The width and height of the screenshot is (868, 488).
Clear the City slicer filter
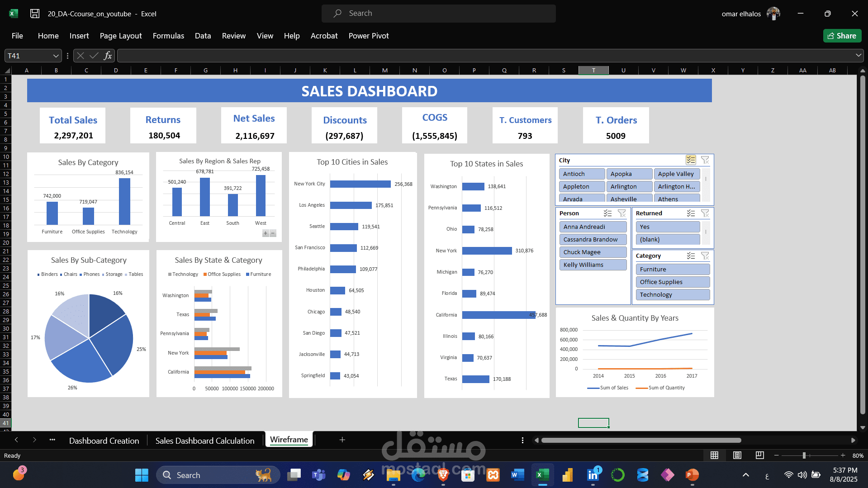[705, 160]
